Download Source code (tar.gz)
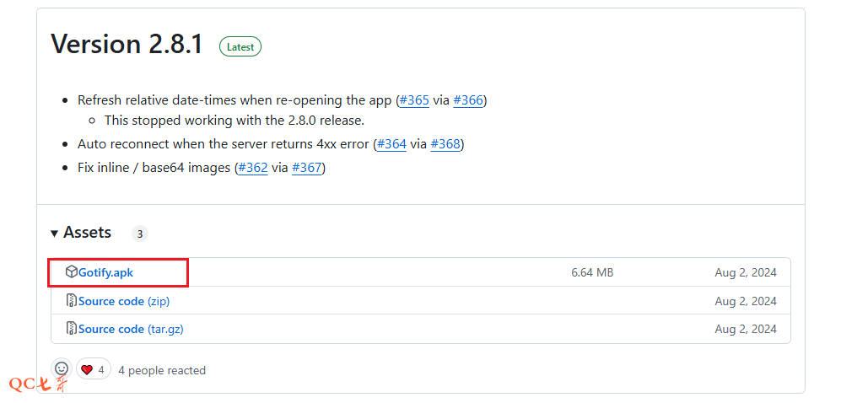Viewport: 868px width, 403px height. (x=131, y=329)
